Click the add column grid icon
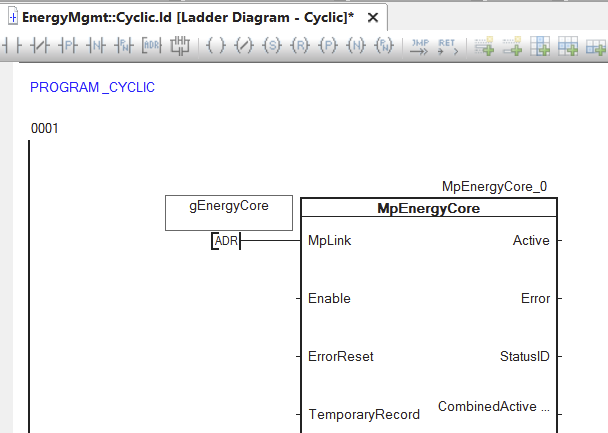608x433 pixels. 540,46
